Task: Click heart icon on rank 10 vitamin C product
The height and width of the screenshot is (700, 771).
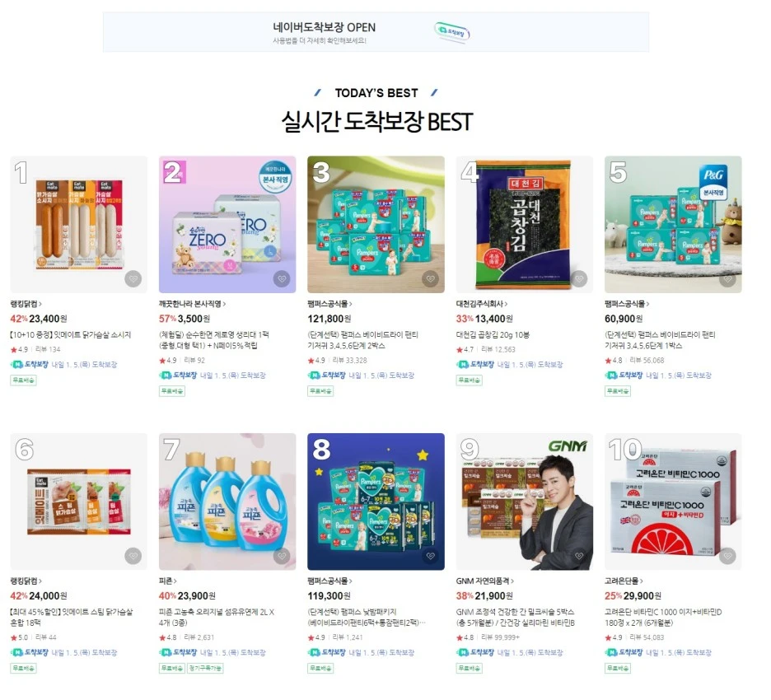Action: click(x=727, y=556)
